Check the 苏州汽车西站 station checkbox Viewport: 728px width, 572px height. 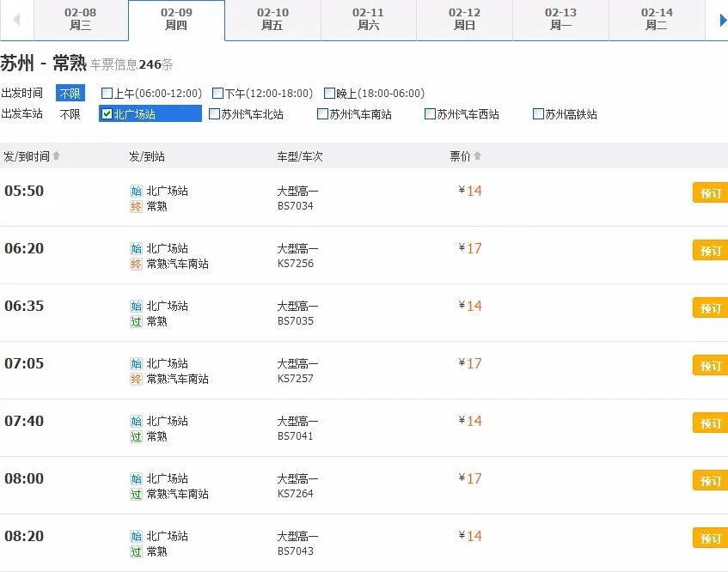pyautogui.click(x=429, y=113)
